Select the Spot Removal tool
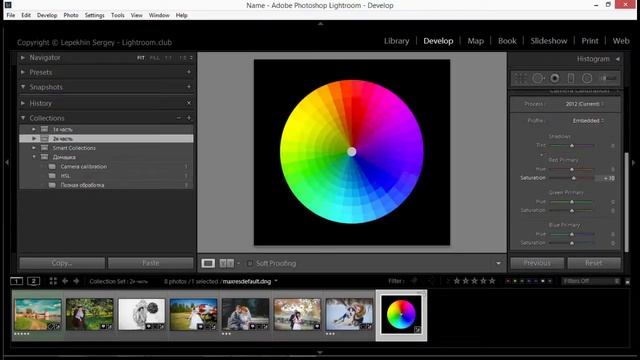The height and width of the screenshot is (360, 640). click(538, 78)
